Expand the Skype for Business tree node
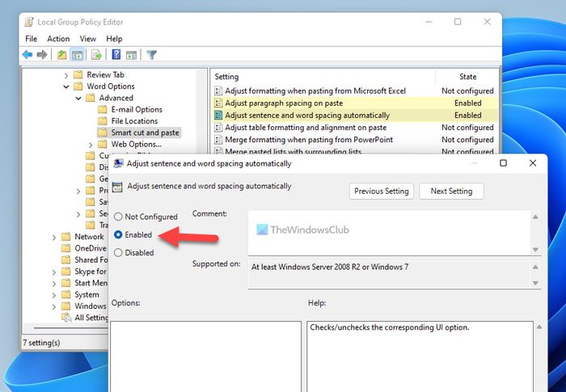The image size is (566, 392). point(54,272)
